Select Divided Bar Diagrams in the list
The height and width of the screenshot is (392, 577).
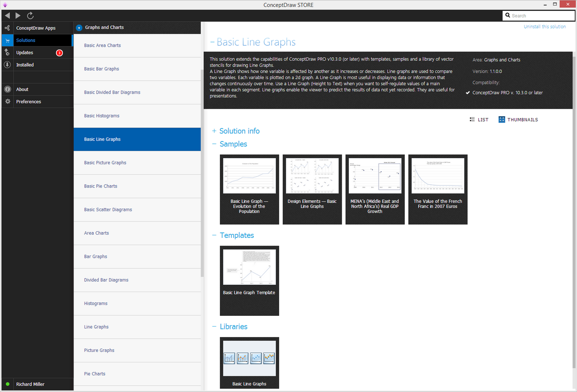pos(137,280)
